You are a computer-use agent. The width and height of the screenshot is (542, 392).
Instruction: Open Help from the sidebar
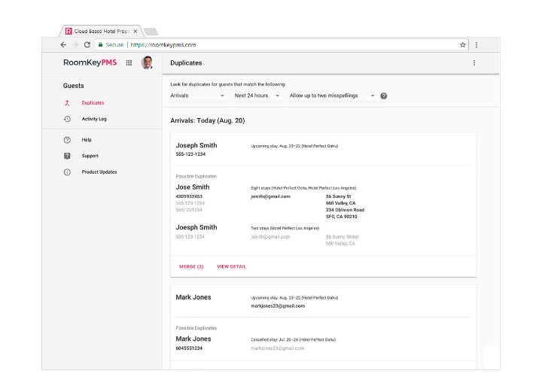(x=87, y=140)
